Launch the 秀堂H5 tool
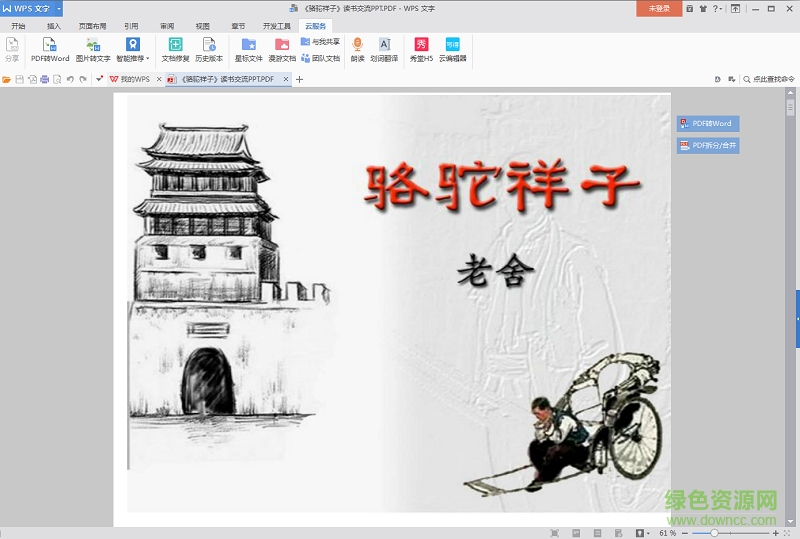 point(421,50)
